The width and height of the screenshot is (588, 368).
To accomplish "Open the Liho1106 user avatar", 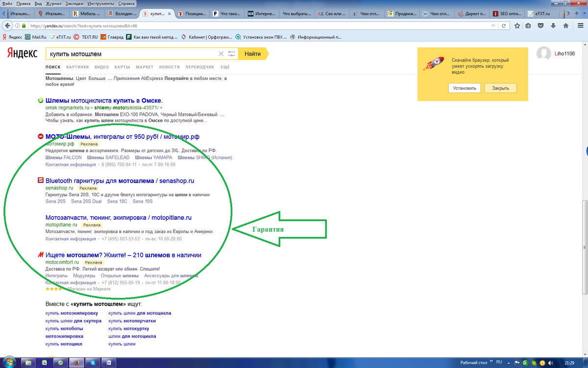I will 544,53.
